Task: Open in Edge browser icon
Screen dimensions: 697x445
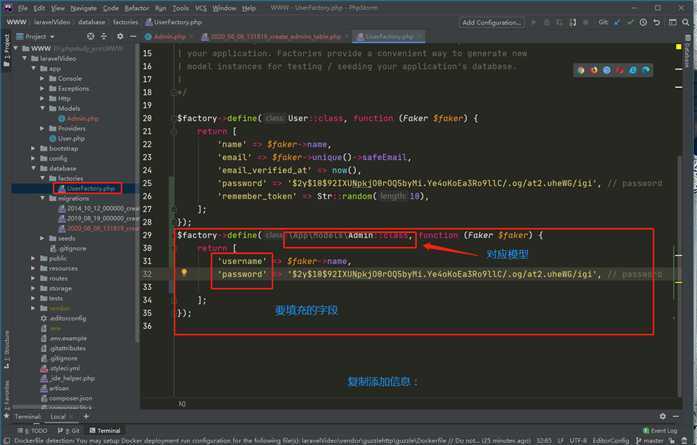Action: click(646, 70)
